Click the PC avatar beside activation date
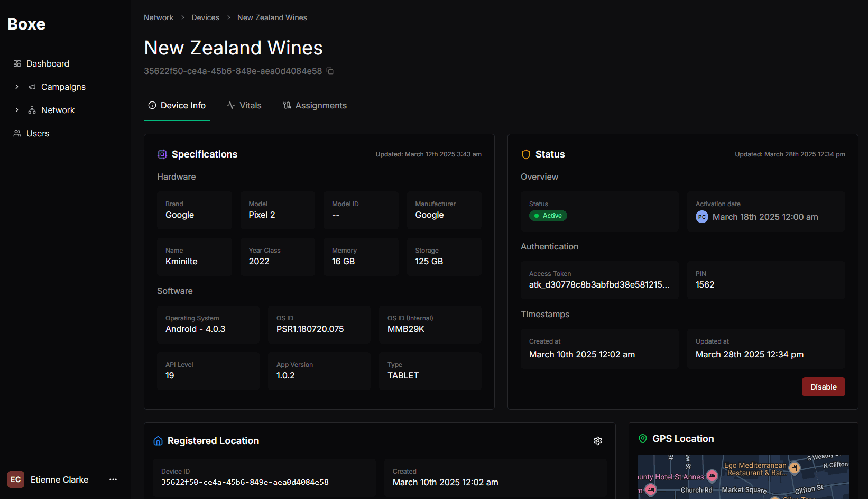Screen dimensions: 868x499 click(701, 217)
